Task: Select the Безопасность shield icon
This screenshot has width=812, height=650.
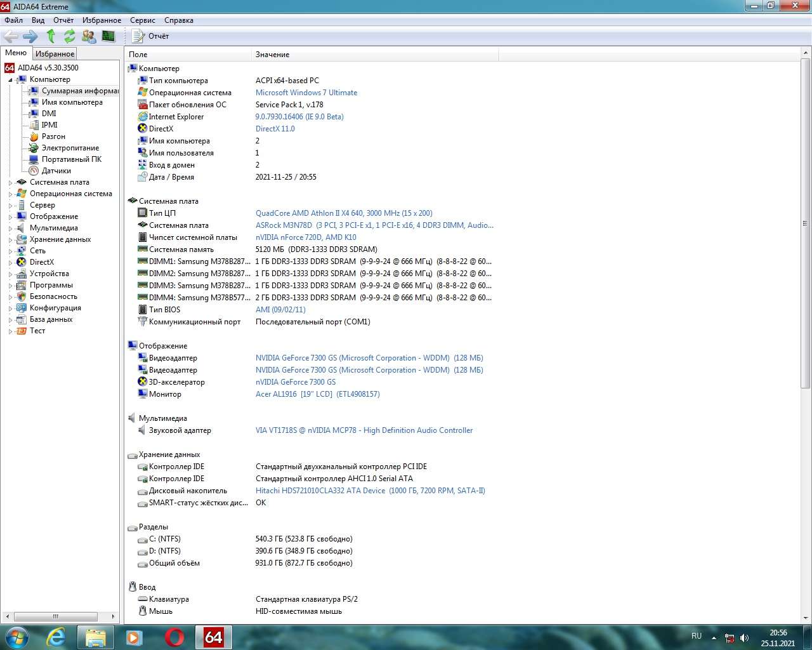Action: click(22, 296)
